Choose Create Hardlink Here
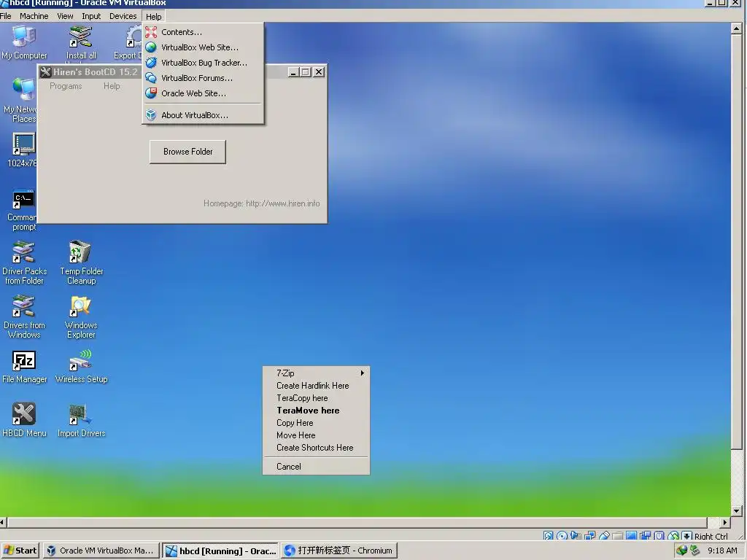 click(316, 385)
